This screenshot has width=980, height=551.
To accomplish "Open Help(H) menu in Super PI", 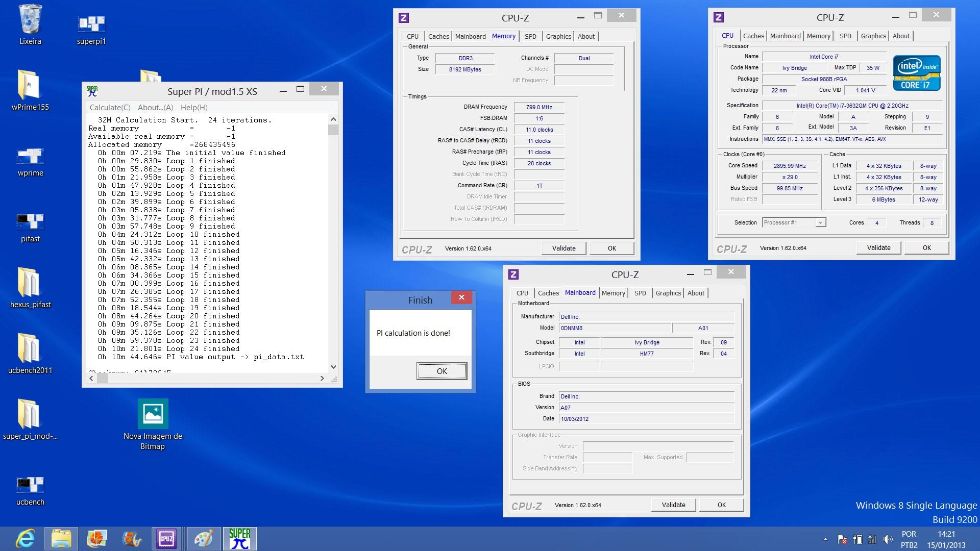I will pos(194,107).
